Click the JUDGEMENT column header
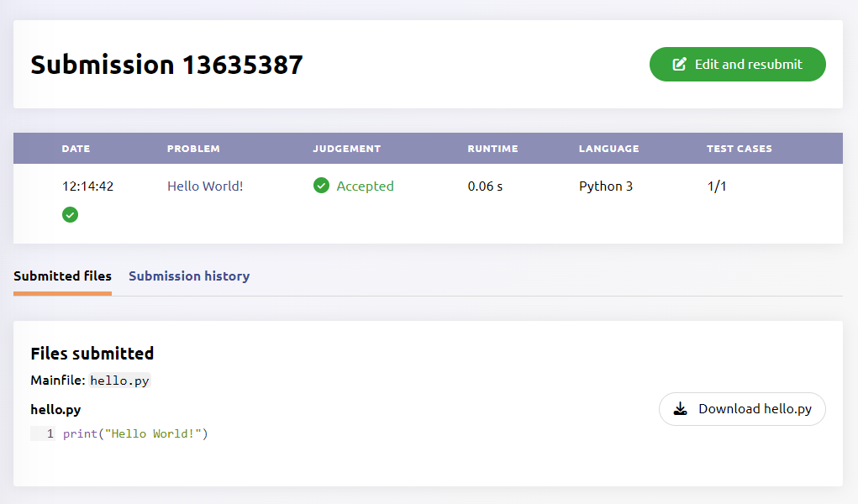 click(346, 149)
